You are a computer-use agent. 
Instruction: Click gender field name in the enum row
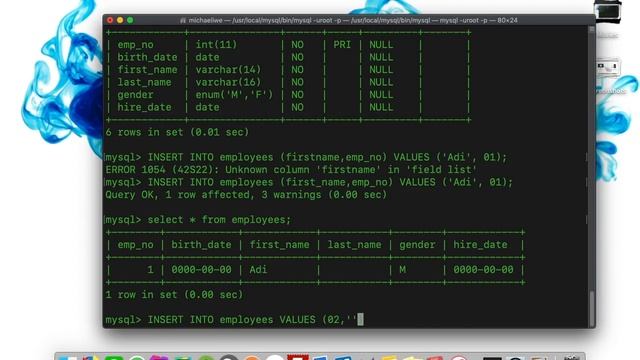tap(136, 95)
